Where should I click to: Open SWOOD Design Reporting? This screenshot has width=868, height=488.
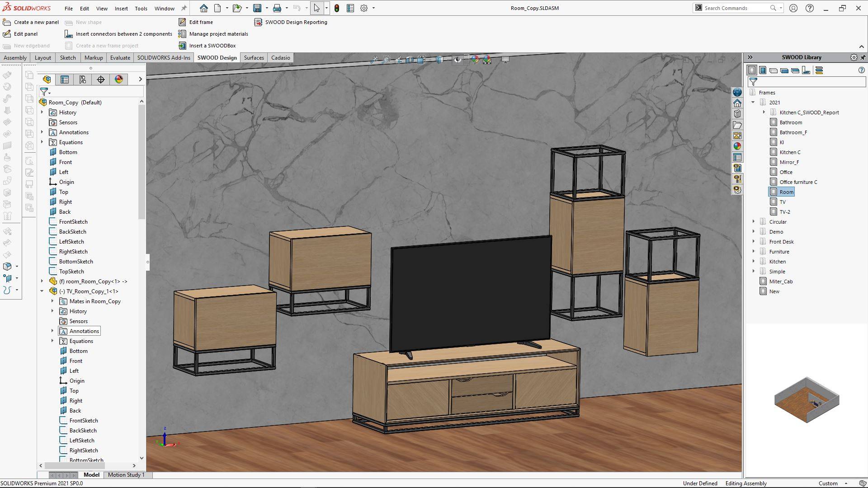tap(291, 22)
